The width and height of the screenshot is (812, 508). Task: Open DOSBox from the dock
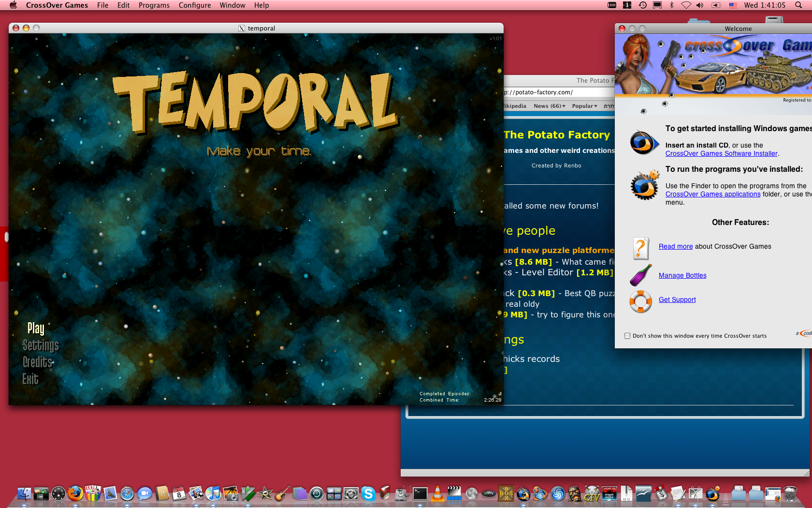coord(506,494)
